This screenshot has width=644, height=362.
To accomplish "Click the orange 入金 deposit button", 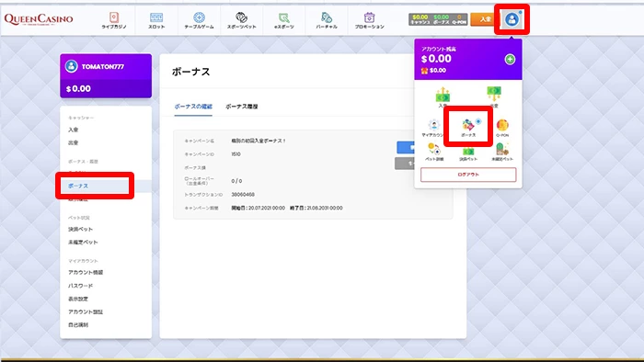I will click(485, 19).
